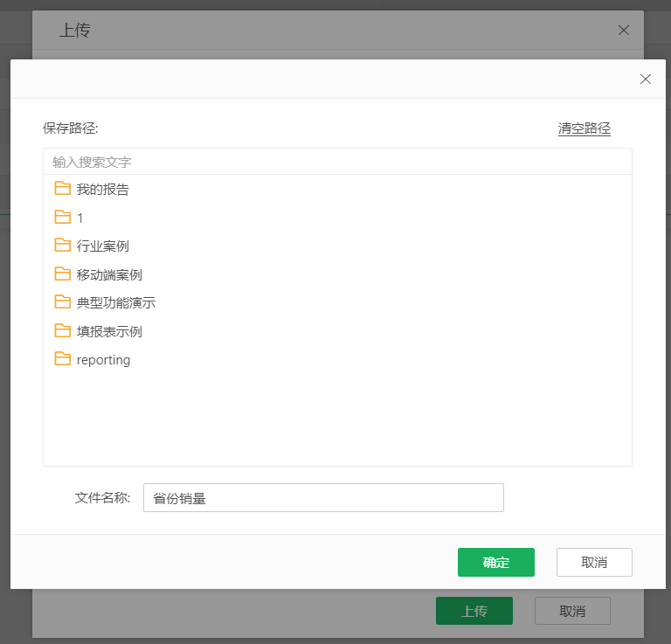
Task: Click the folder icon beside 移动端案例
Action: (x=62, y=274)
